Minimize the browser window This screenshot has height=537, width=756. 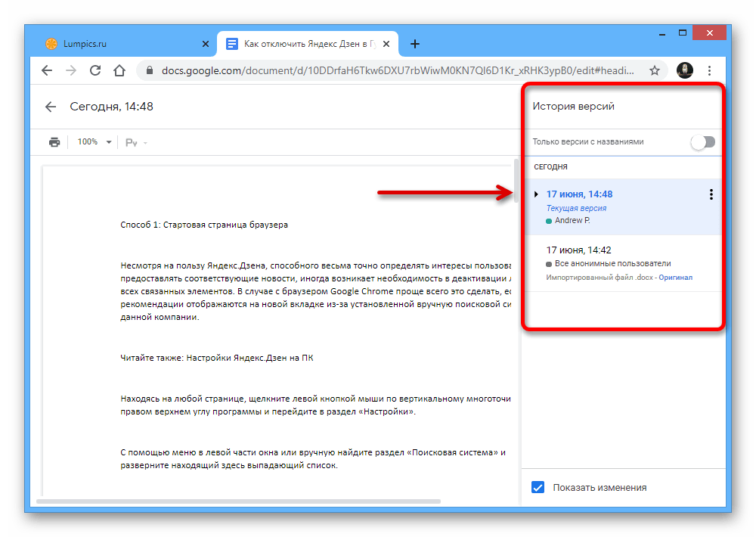point(662,33)
